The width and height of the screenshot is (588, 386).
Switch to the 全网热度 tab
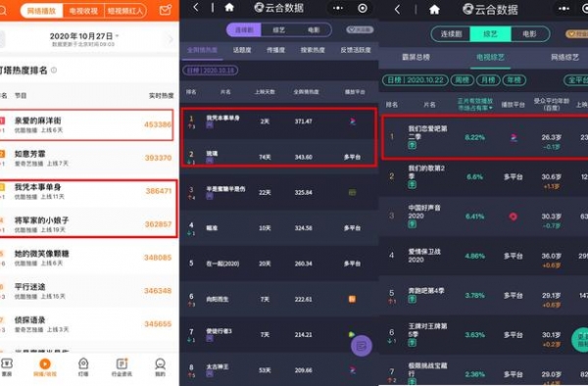203,50
